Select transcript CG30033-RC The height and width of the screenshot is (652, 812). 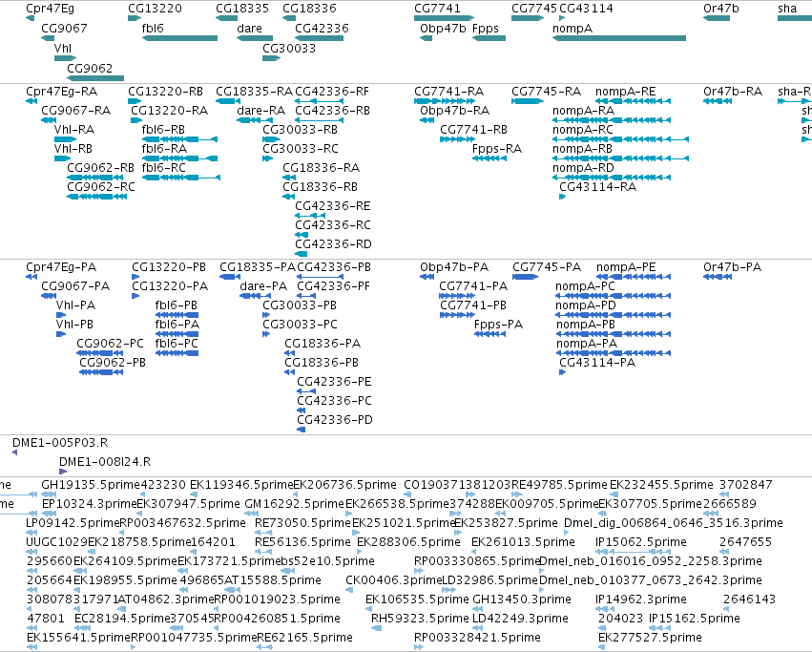point(301,149)
